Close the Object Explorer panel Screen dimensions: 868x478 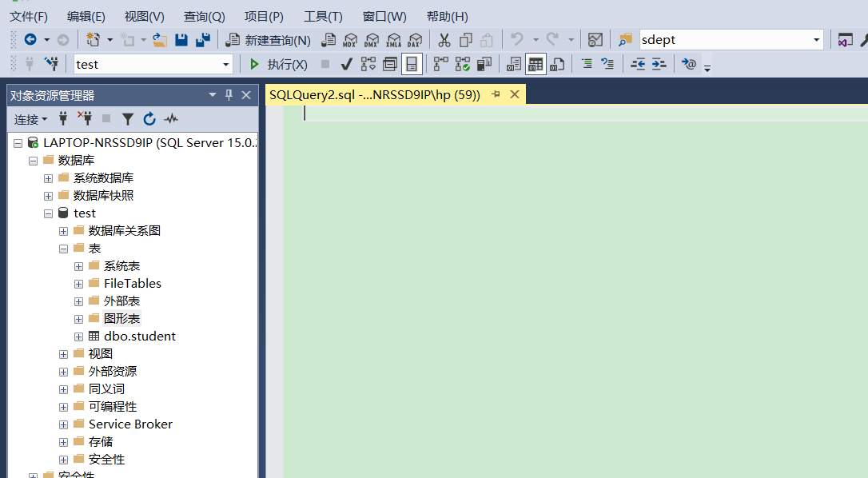[x=246, y=94]
